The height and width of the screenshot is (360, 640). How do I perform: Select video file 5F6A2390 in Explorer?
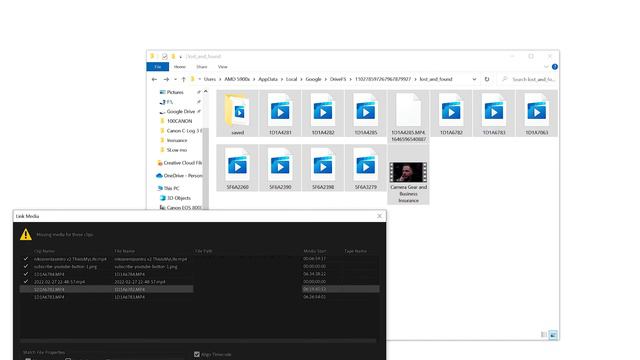tap(280, 168)
